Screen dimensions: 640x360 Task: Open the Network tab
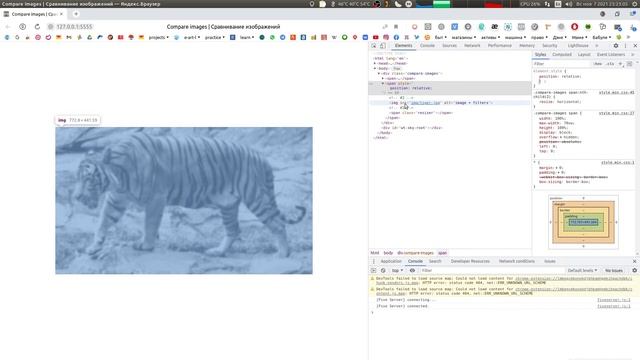pos(472,46)
